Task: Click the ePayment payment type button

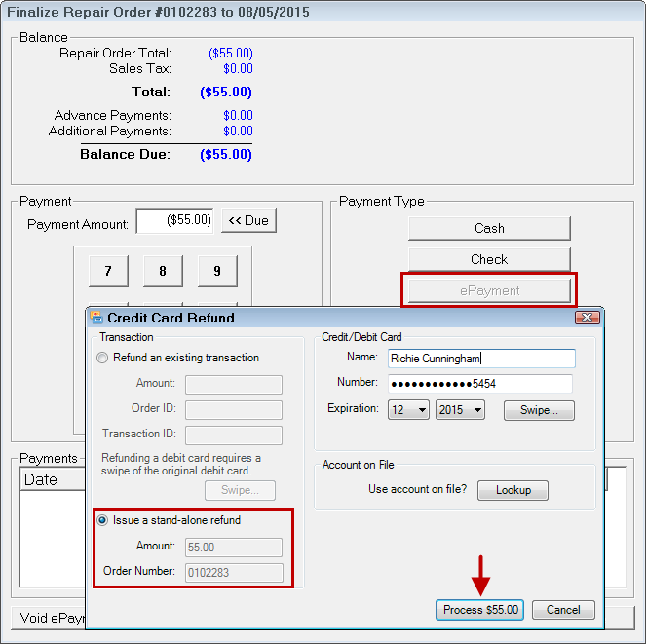Action: [489, 291]
